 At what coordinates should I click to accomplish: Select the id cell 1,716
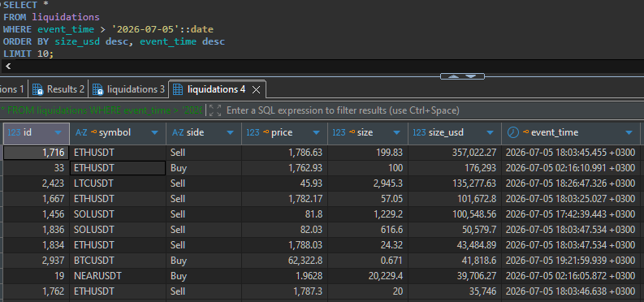(x=37, y=153)
